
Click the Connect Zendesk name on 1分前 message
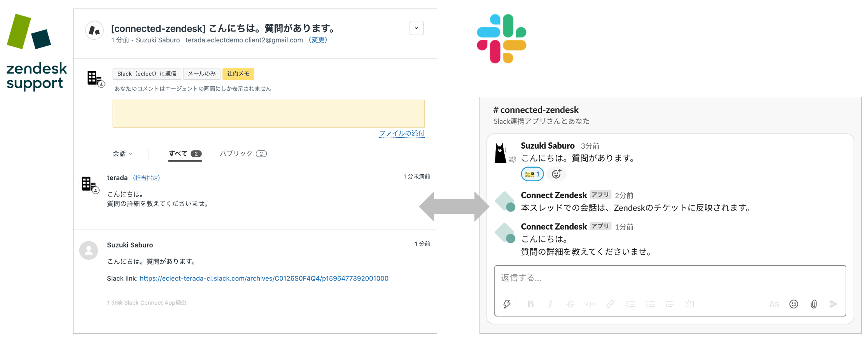coord(554,227)
